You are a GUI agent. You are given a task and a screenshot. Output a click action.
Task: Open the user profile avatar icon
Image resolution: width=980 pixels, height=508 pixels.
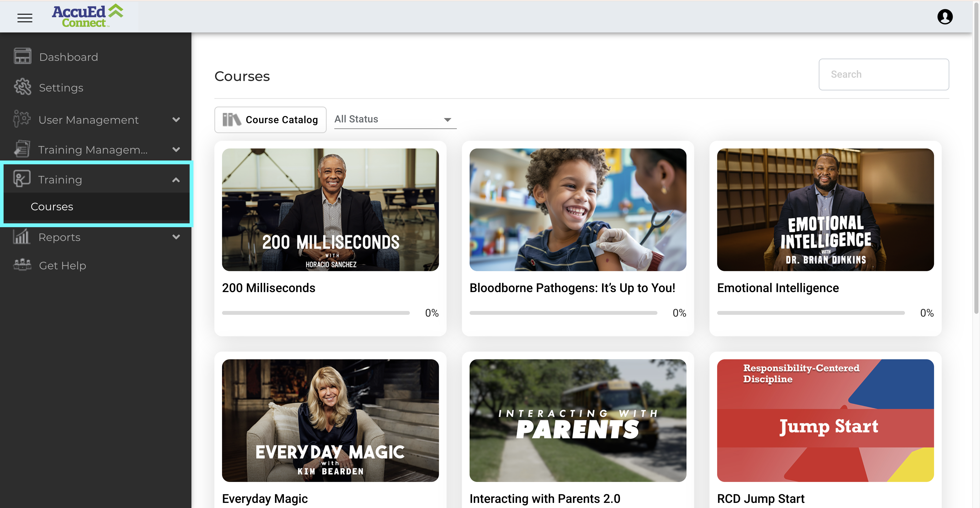pyautogui.click(x=945, y=17)
